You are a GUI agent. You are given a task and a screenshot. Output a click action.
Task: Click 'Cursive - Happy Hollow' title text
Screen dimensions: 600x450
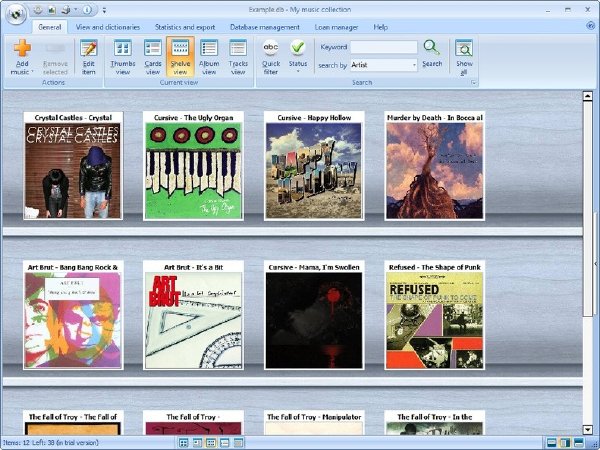pyautogui.click(x=314, y=118)
